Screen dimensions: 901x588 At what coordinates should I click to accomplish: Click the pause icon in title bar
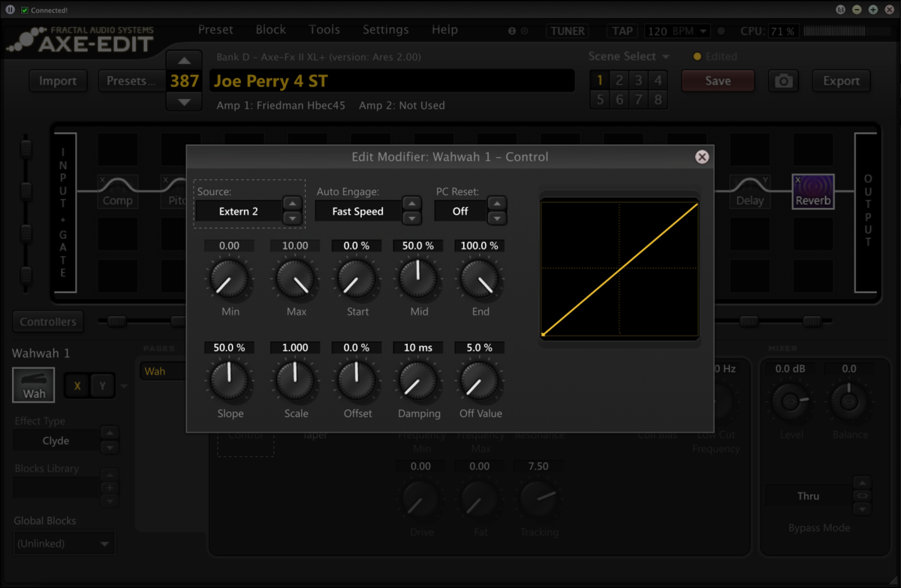(x=10, y=10)
